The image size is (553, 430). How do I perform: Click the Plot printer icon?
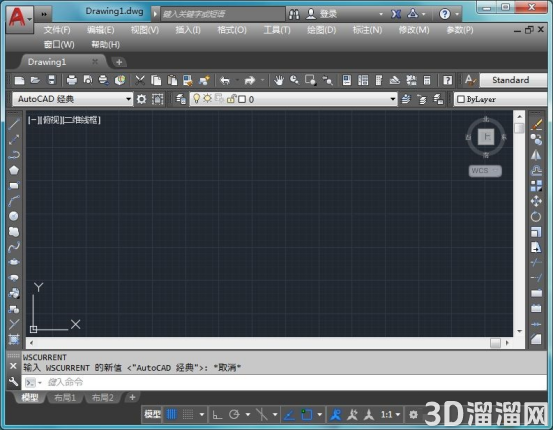tap(72, 80)
